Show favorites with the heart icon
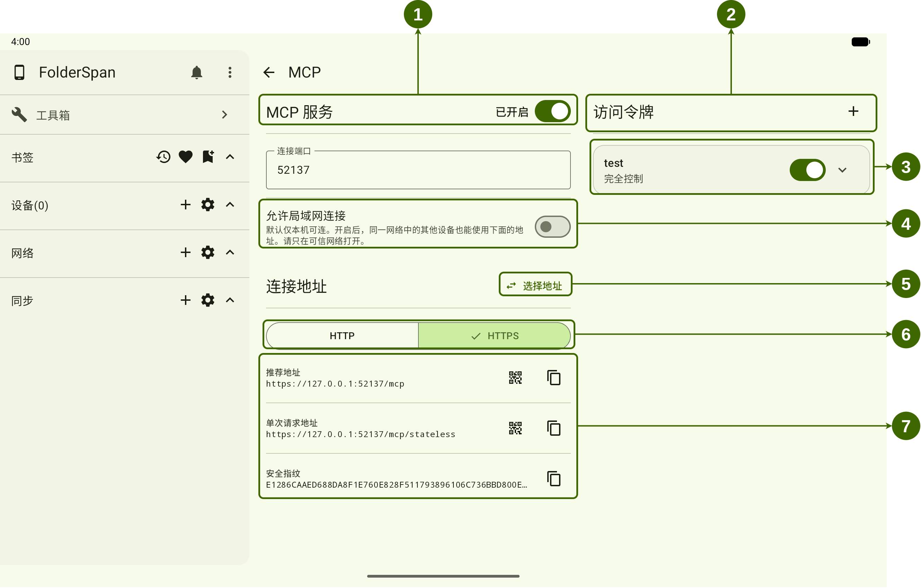This screenshot has height=588, width=921. coord(186,157)
